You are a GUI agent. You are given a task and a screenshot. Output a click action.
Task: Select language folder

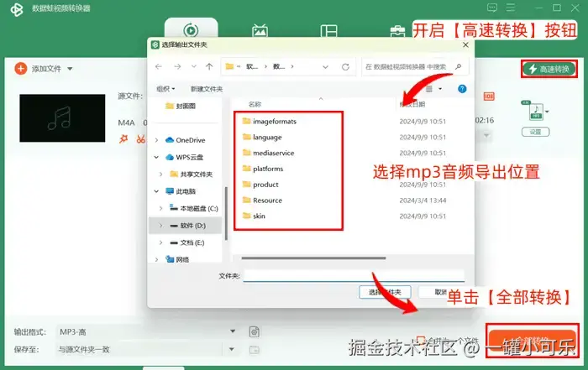267,137
